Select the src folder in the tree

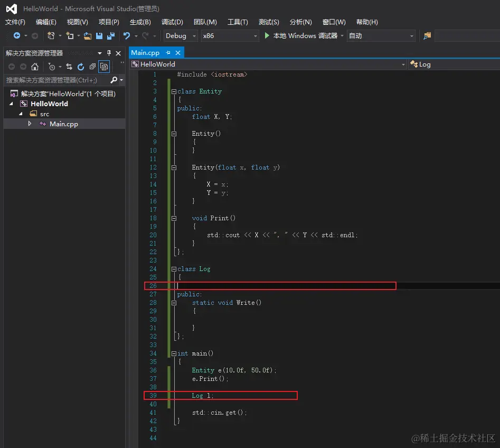(44, 114)
